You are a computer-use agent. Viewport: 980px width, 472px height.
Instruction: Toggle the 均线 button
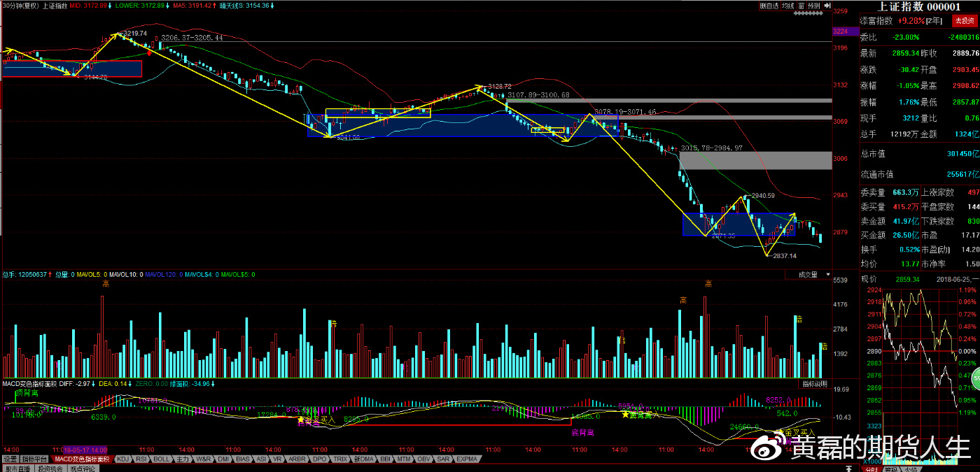pyautogui.click(x=787, y=6)
